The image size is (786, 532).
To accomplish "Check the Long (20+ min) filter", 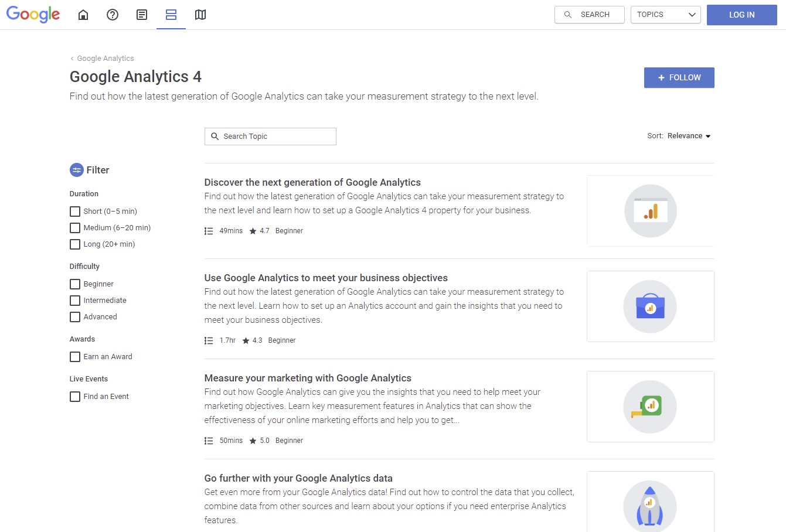I will [75, 244].
